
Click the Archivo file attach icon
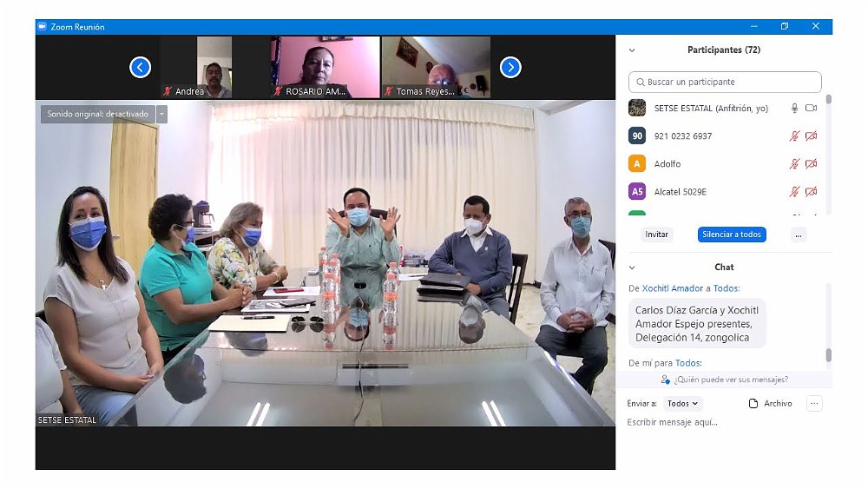[x=753, y=404]
